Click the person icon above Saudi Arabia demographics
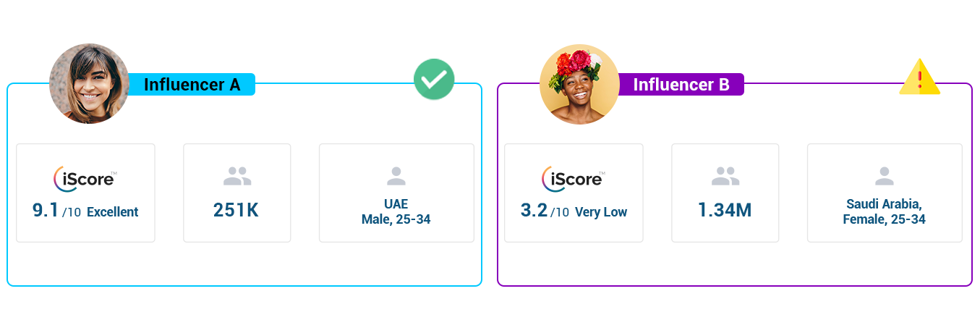The width and height of the screenshot is (980, 320). click(x=884, y=176)
